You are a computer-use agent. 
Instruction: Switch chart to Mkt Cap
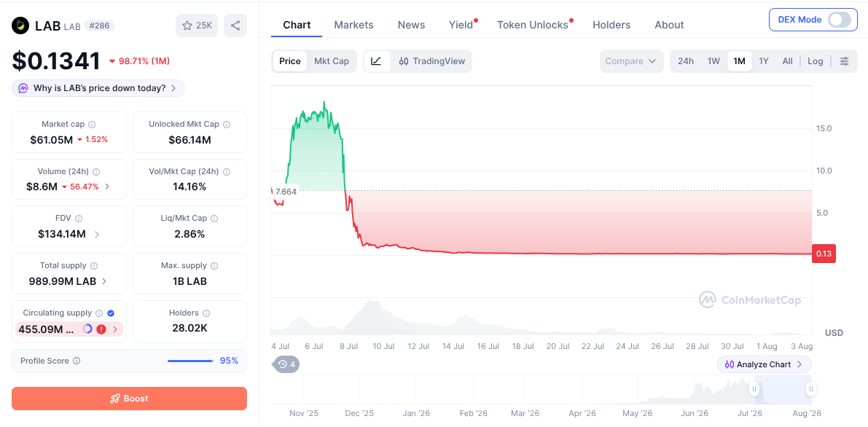(332, 61)
